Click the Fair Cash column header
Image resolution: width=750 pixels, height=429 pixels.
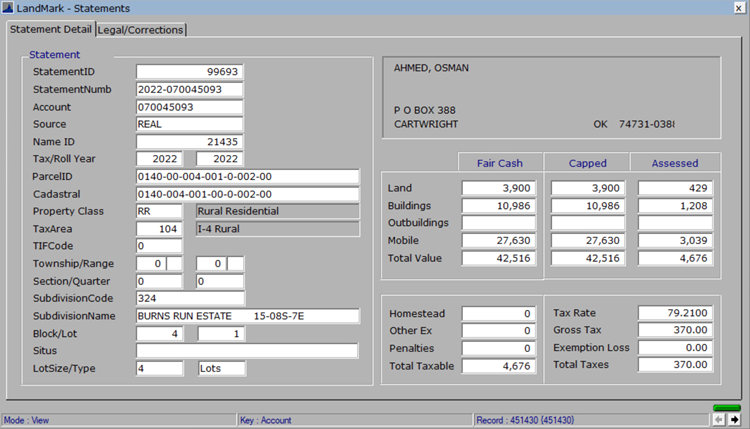[500, 163]
